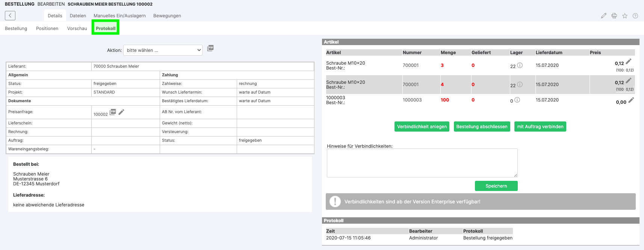Go to Manuelles Ein/Auslagern tab
Image resolution: width=644 pixels, height=250 pixels.
click(119, 16)
